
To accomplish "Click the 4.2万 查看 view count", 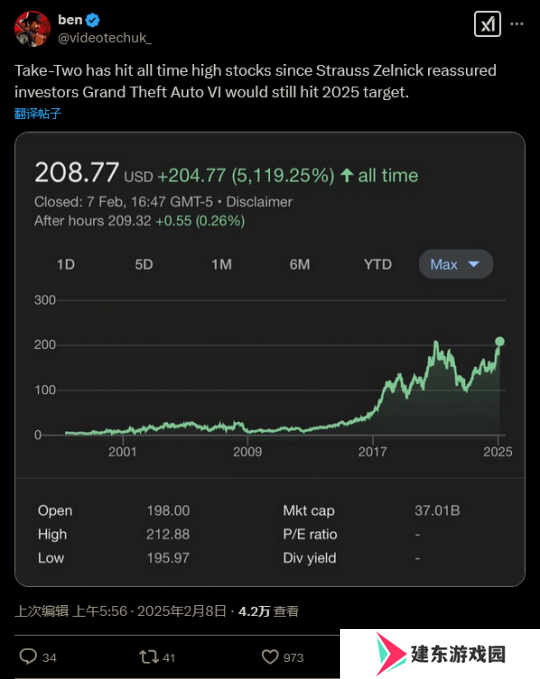I will (268, 611).
